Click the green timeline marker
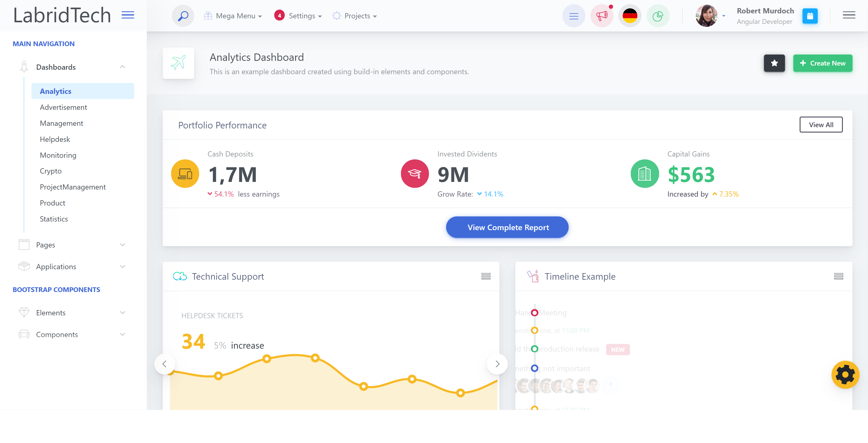The width and height of the screenshot is (868, 443). click(x=534, y=349)
